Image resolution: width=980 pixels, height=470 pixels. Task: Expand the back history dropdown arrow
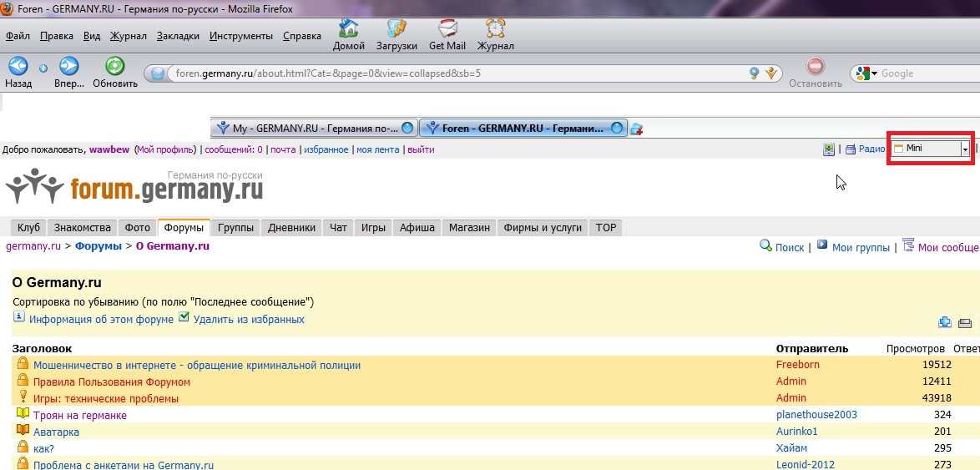pyautogui.click(x=43, y=68)
